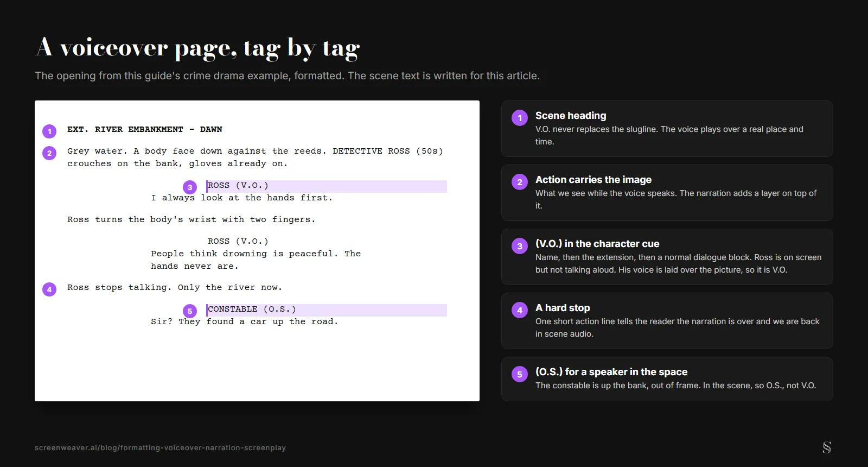Select the title 'A voiceover page, tag by tag'
This screenshot has height=467, width=868.
[x=197, y=48]
